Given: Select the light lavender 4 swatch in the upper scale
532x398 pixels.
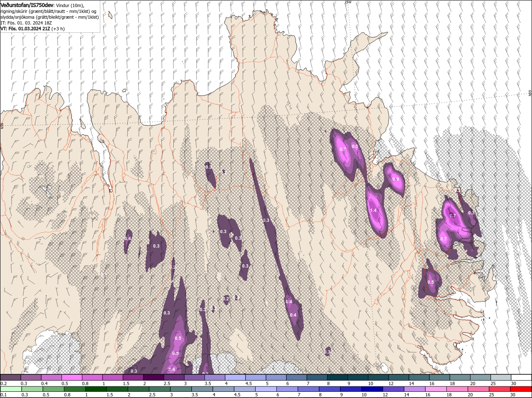Looking at the screenshot, I should tap(235, 377).
